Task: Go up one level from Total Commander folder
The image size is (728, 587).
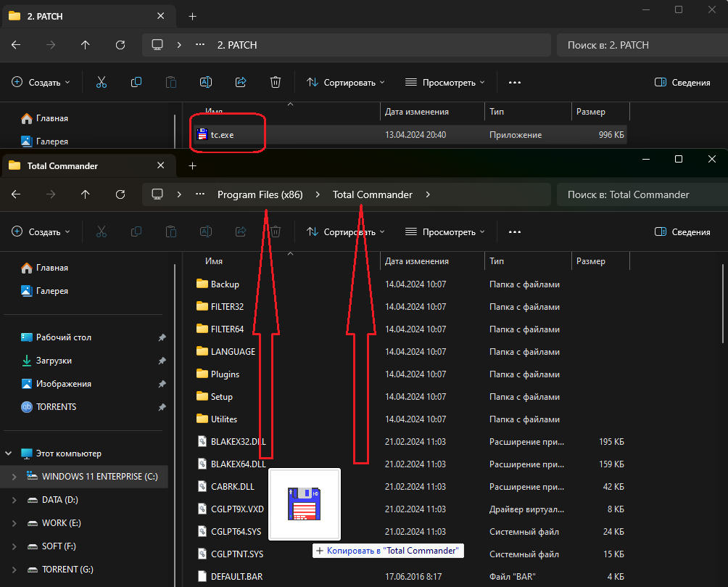Action: pyautogui.click(x=86, y=194)
